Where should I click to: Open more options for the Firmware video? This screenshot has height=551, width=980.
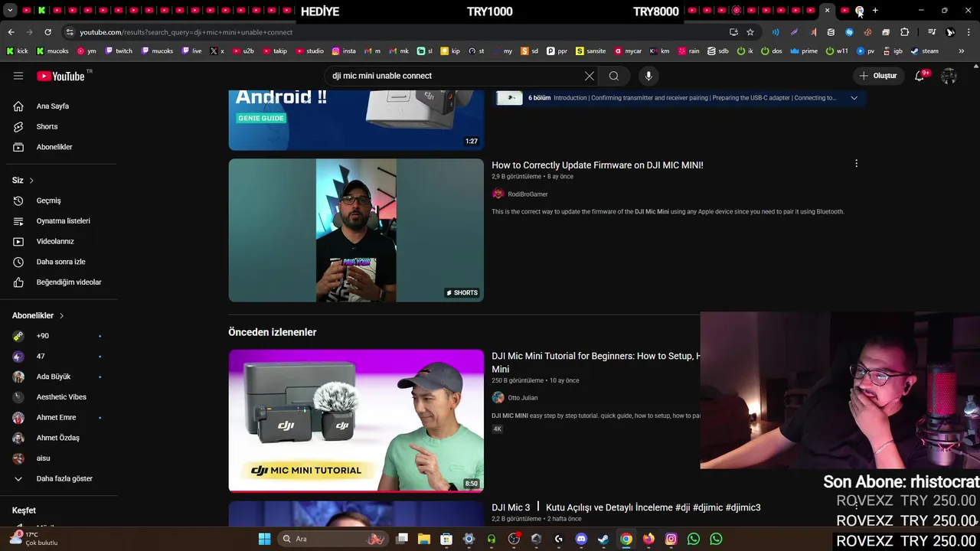tap(856, 164)
